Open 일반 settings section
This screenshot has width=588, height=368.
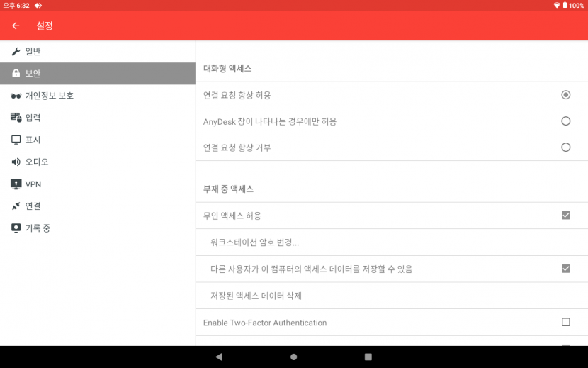pyautogui.click(x=98, y=52)
